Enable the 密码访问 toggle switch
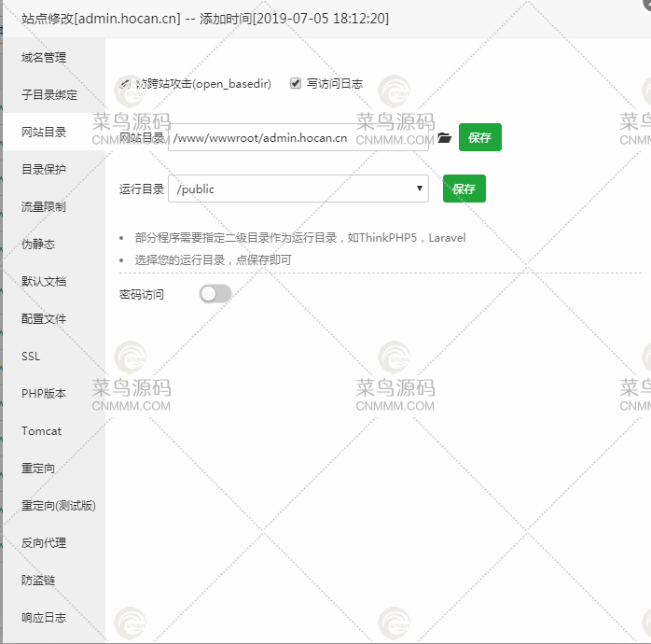 pyautogui.click(x=215, y=294)
